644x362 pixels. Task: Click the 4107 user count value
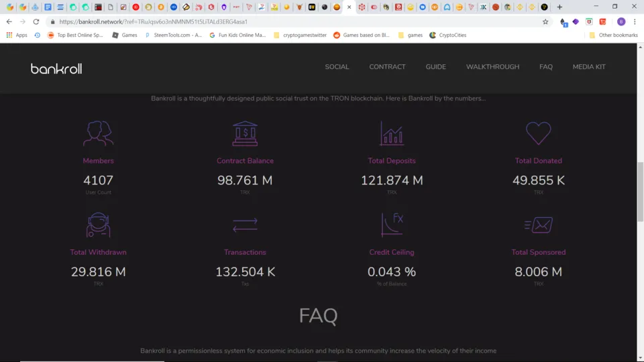(x=98, y=180)
